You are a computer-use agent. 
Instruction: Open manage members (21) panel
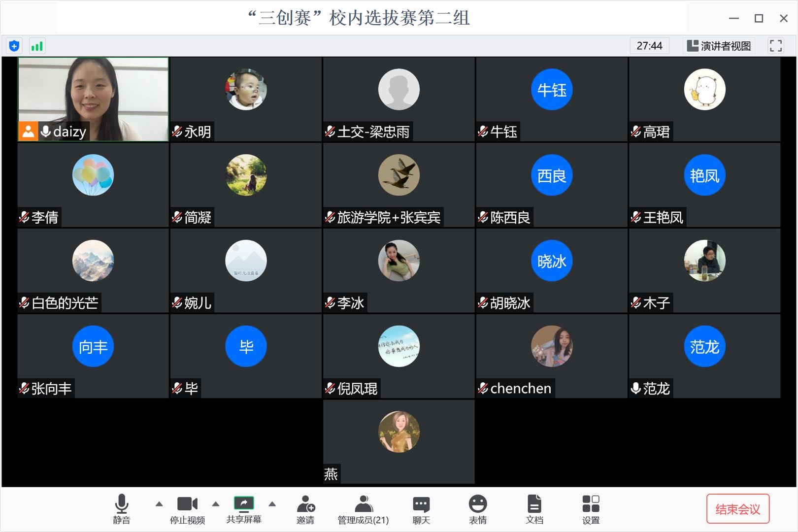click(x=363, y=509)
